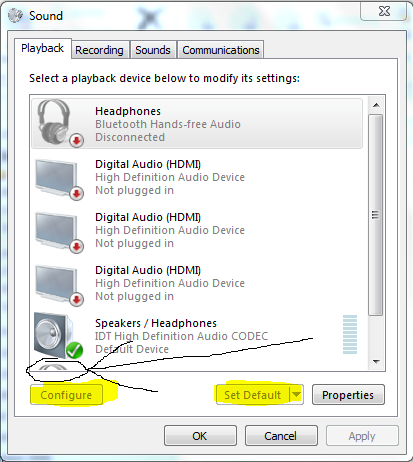Switch to the Recording tab
Screen dimensions: 413x462
point(99,50)
